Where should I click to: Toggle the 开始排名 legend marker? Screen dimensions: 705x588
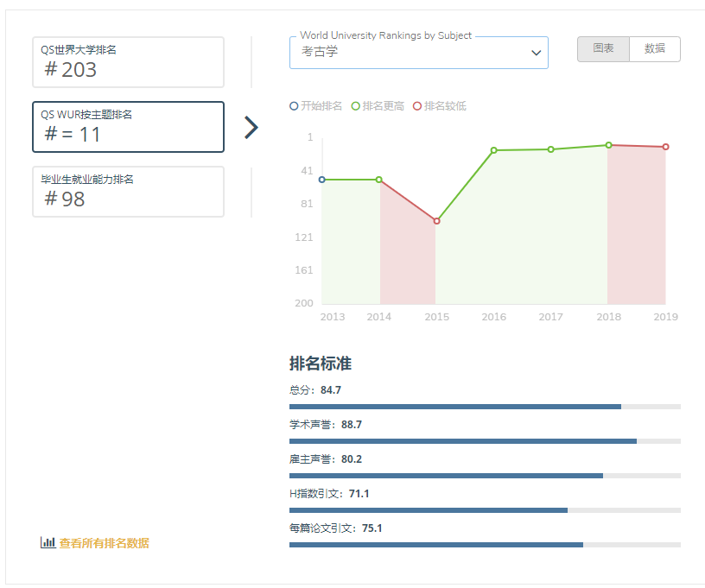point(295,106)
